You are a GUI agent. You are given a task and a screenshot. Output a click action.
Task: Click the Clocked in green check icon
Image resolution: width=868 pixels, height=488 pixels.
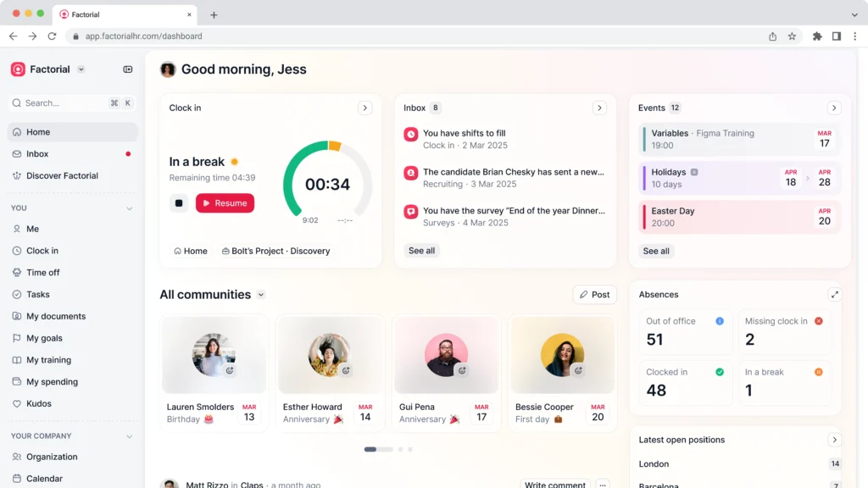[x=720, y=372]
